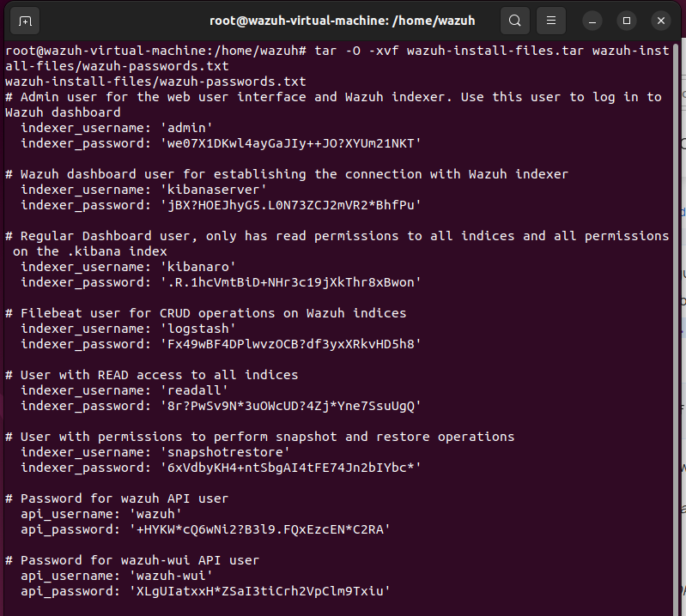Image resolution: width=686 pixels, height=616 pixels.
Task: Click the 'kibanaro' username text
Action: point(197,267)
